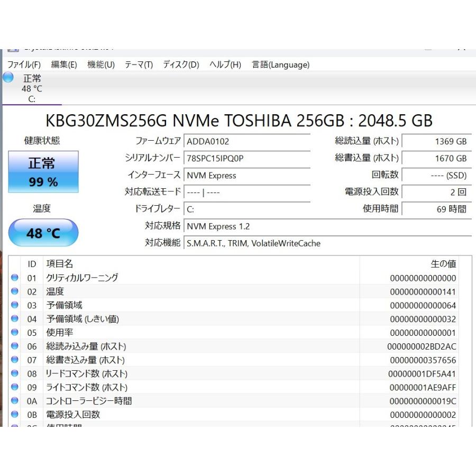Screen dimensions: 476x476
Task: Click the 対応転送モード field
Action: [247, 192]
